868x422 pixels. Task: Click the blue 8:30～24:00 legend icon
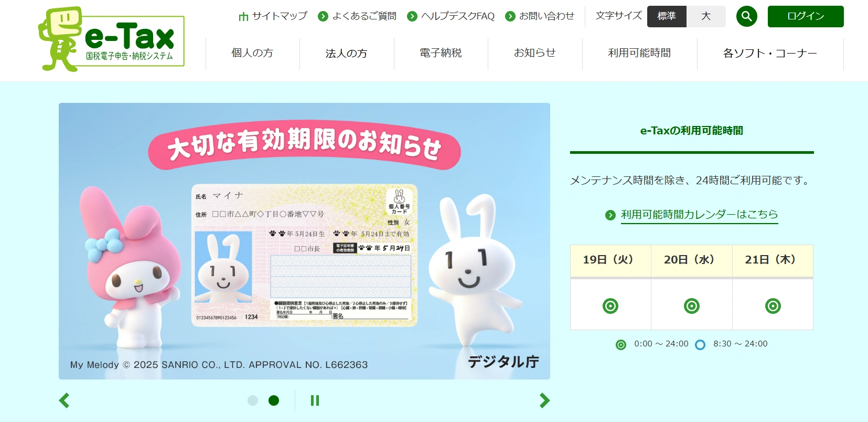pyautogui.click(x=700, y=345)
